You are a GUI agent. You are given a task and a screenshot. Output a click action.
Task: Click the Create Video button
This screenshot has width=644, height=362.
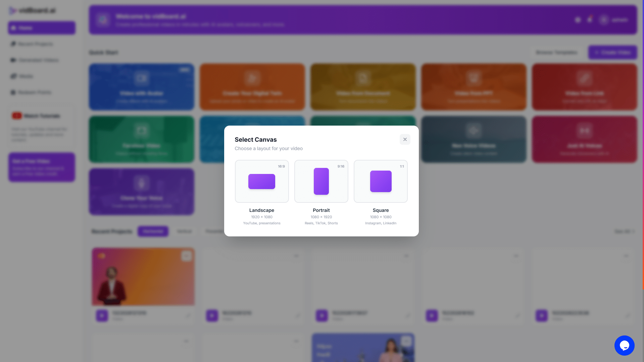point(612,52)
